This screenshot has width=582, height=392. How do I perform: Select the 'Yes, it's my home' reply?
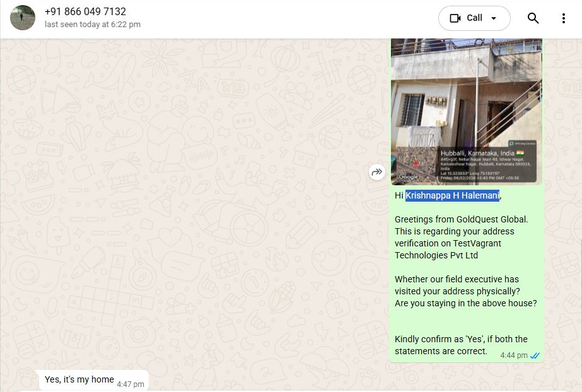click(79, 379)
